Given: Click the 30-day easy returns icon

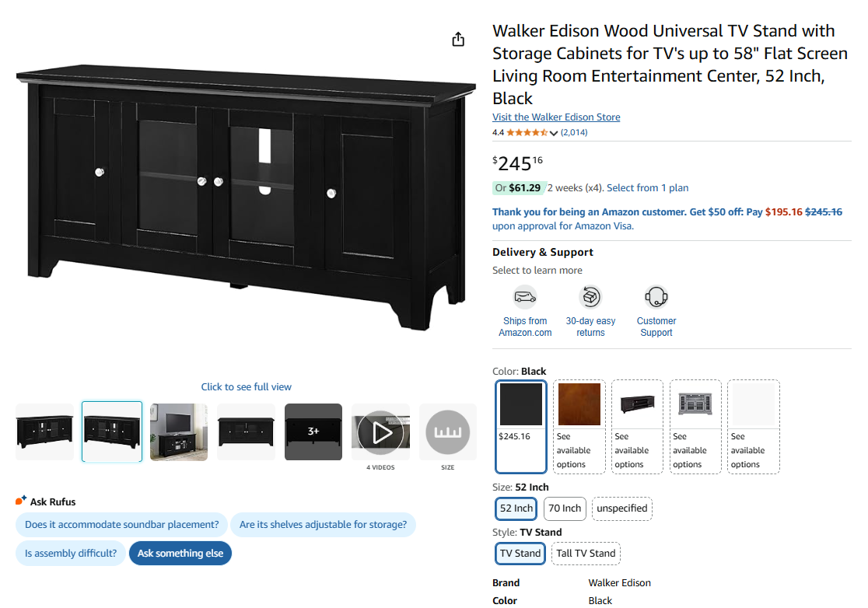Looking at the screenshot, I should pos(590,297).
